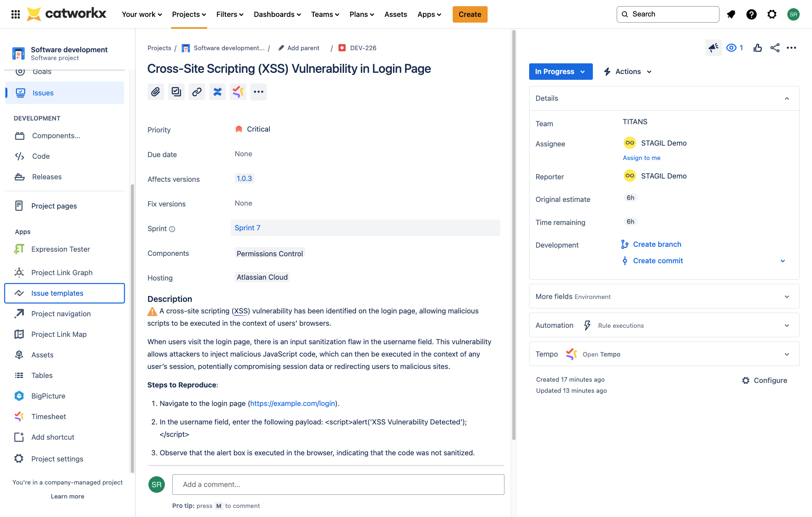Click the Confluence page link icon
This screenshot has width=812, height=517.
coord(217,91)
